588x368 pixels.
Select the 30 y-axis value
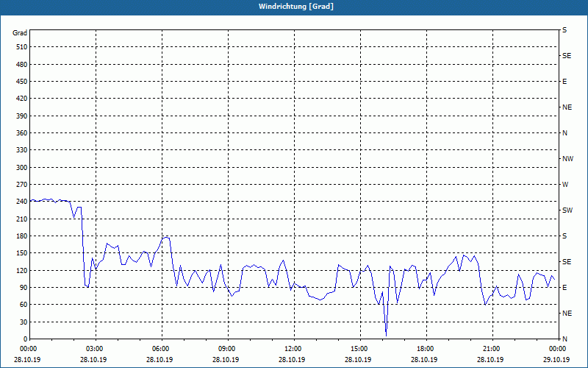(x=24, y=322)
